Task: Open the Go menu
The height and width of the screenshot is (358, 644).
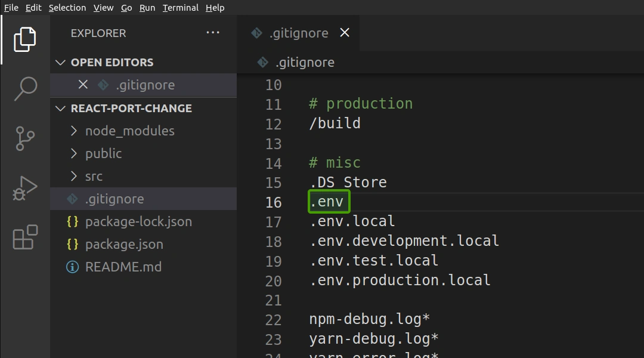Action: click(x=126, y=7)
